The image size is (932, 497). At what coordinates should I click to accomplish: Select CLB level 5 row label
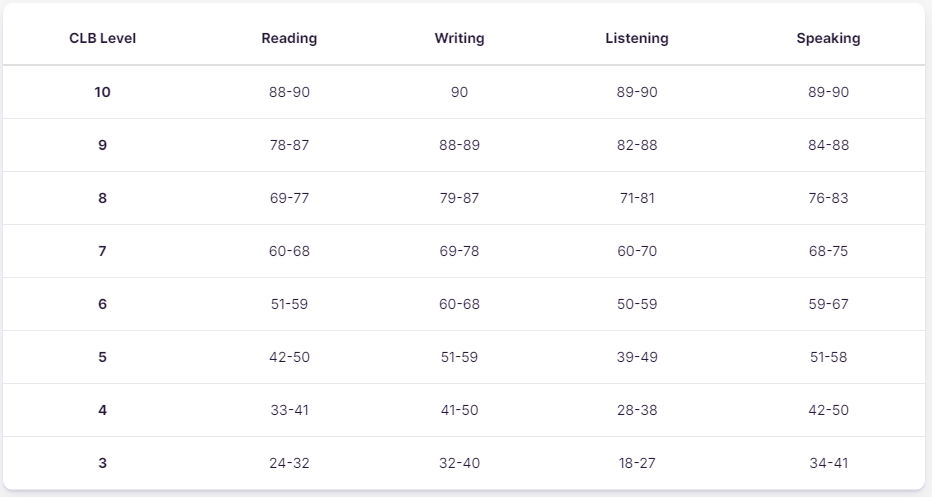point(102,357)
